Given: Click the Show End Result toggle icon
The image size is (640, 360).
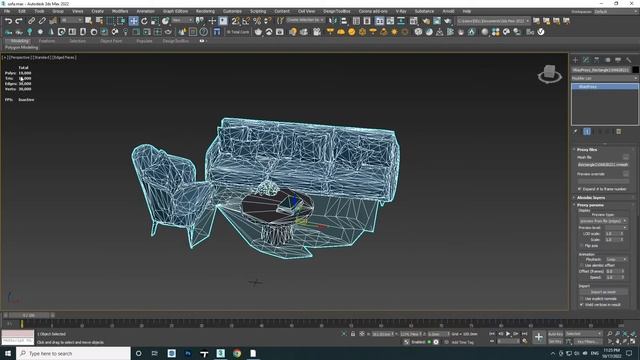Looking at the screenshot, I should click(x=587, y=131).
